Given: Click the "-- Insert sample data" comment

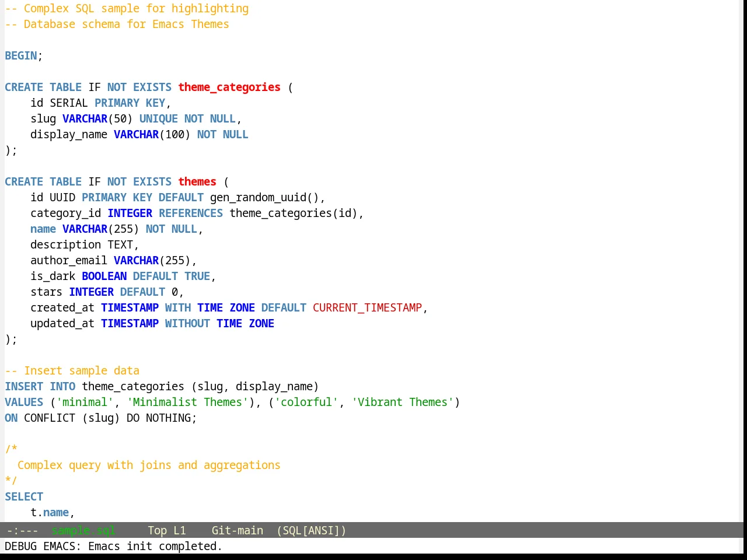Looking at the screenshot, I should pyautogui.click(x=72, y=370).
